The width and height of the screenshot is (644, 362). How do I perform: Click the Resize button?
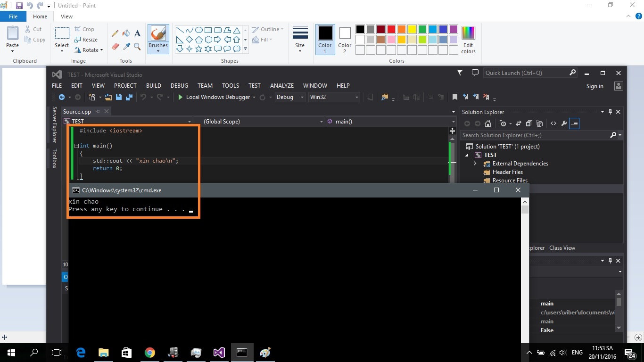click(86, 40)
